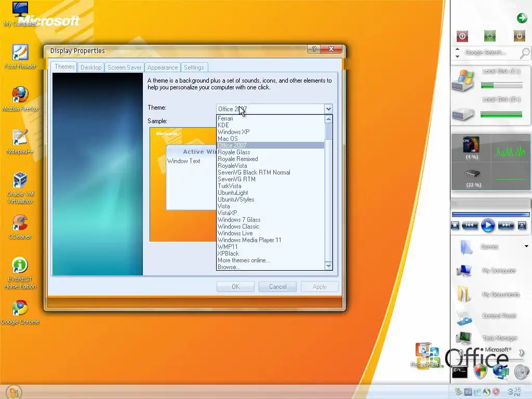Click the red shutdown sidebar button

tap(462, 36)
